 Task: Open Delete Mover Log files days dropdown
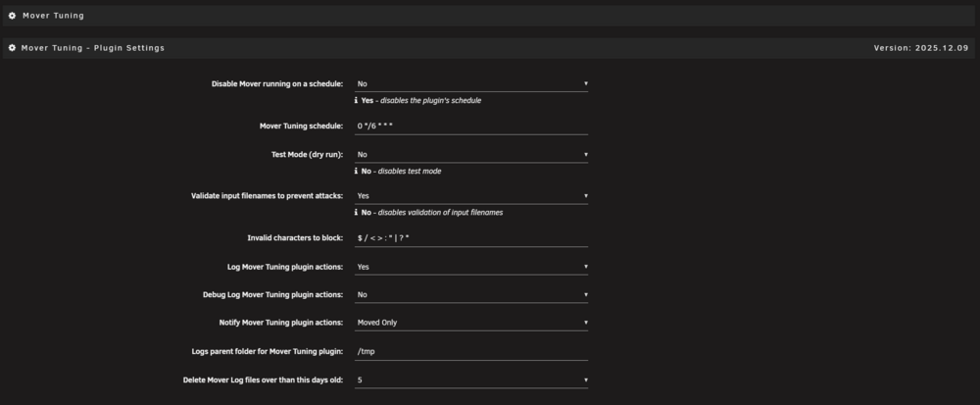tap(471, 380)
